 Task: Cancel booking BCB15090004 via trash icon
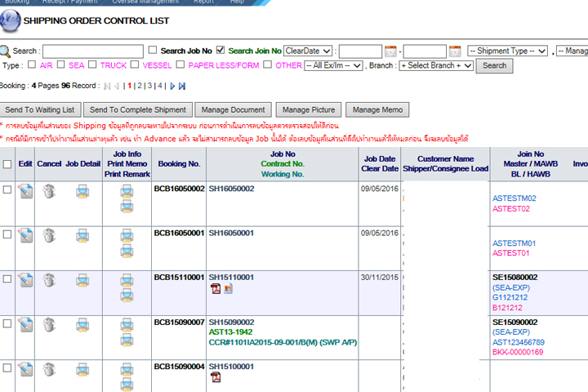tap(49, 369)
